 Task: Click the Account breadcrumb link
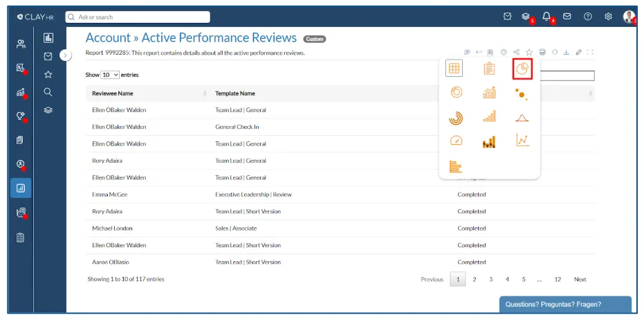point(108,38)
